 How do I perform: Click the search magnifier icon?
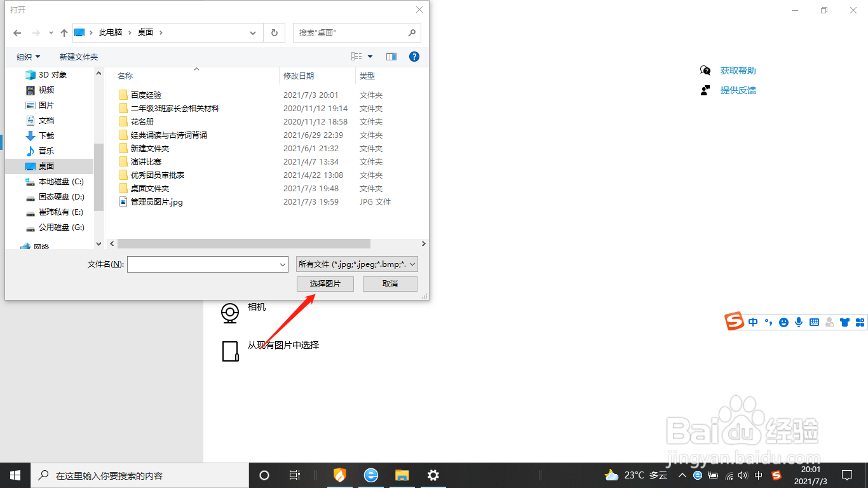point(412,32)
